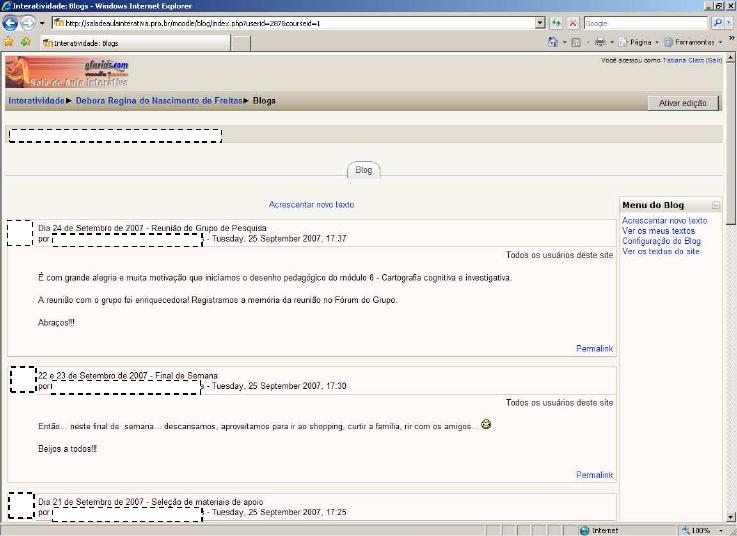This screenshot has height=536, width=737.
Task: Collapse the Menu do Blog block
Action: [x=715, y=205]
